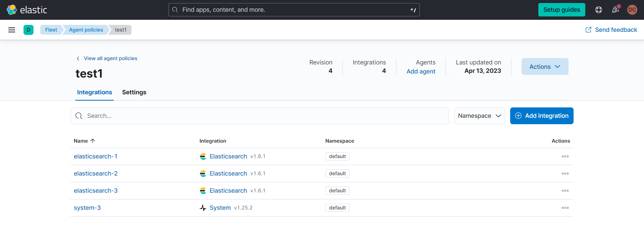This screenshot has width=644, height=237.
Task: Open the elasticsearch-1 integration policy
Action: click(96, 156)
